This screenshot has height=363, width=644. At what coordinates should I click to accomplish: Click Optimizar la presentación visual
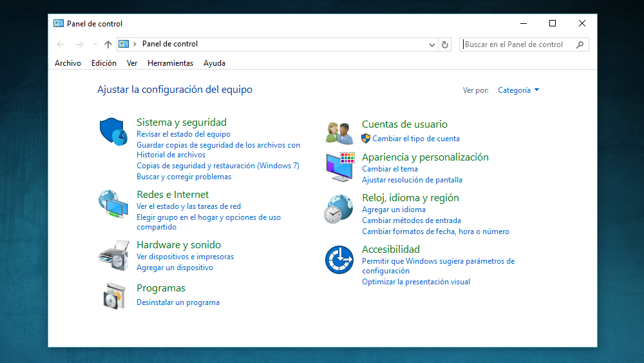pyautogui.click(x=416, y=282)
